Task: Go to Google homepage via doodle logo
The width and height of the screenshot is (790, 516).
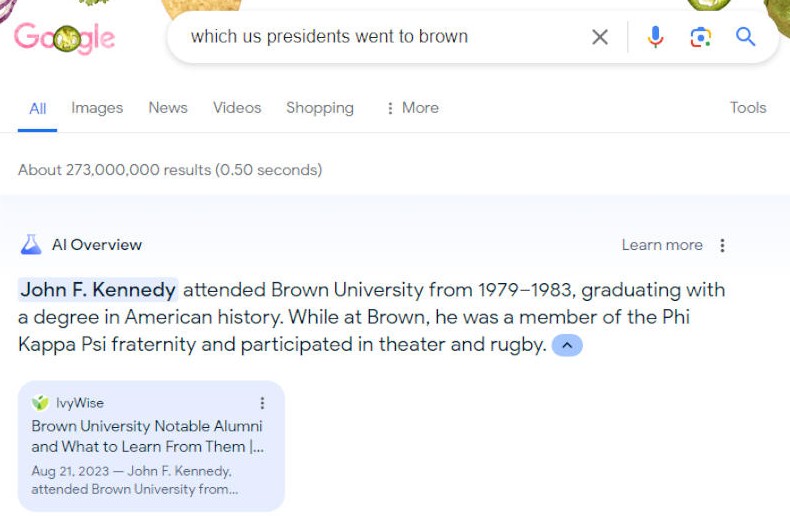Action: pyautogui.click(x=64, y=38)
